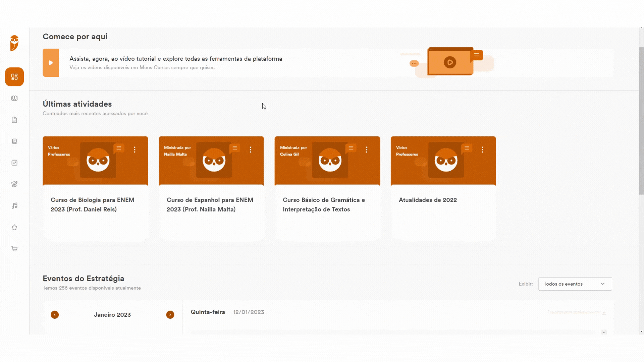Click the Quinta-feira day label
The width and height of the screenshot is (644, 362).
click(208, 312)
